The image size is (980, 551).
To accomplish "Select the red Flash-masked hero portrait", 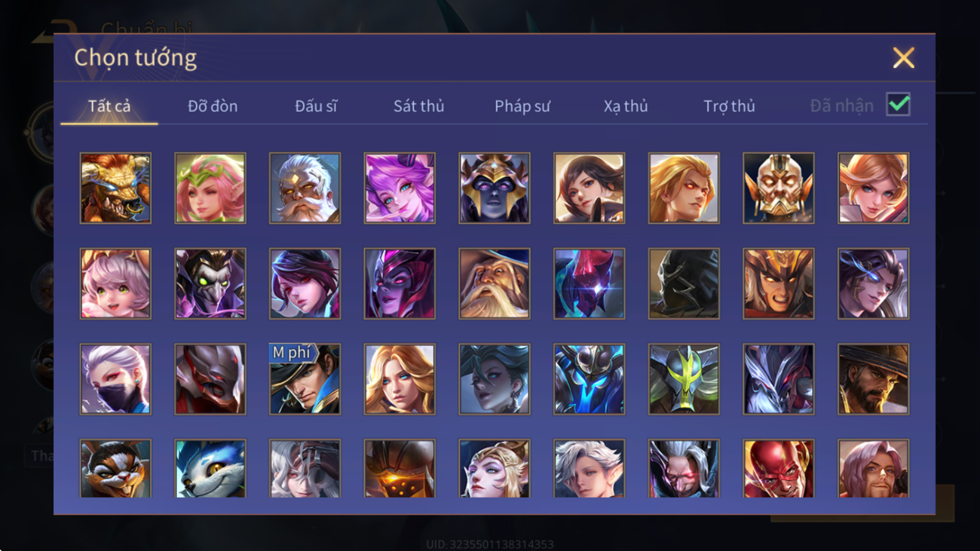I will pos(778,468).
